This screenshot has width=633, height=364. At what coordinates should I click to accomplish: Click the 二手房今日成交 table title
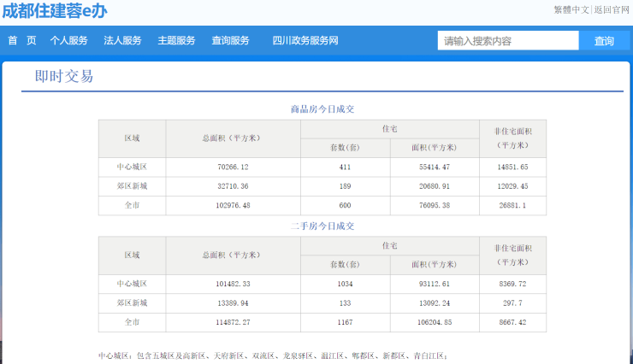click(322, 226)
